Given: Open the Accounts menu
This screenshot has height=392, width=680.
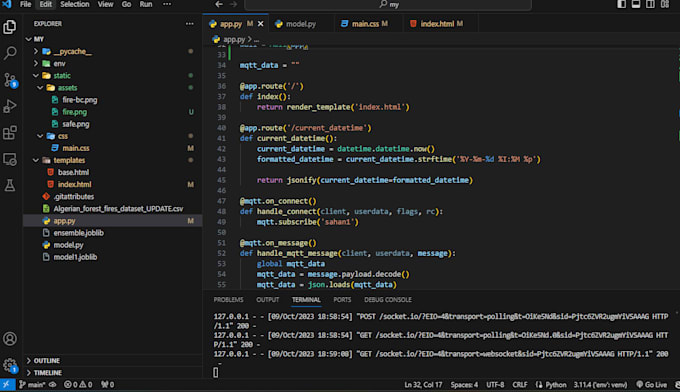Looking at the screenshot, I should tap(10, 339).
